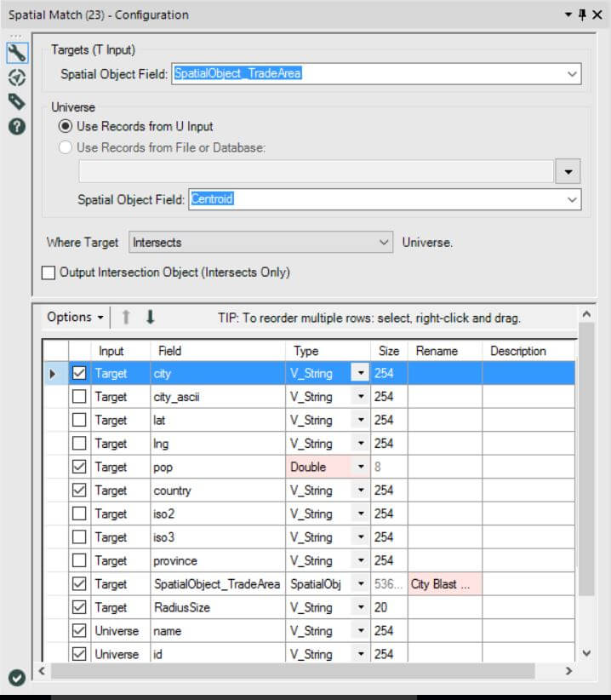Click the move row down arrow
Image resolution: width=611 pixels, height=700 pixels.
point(151,318)
